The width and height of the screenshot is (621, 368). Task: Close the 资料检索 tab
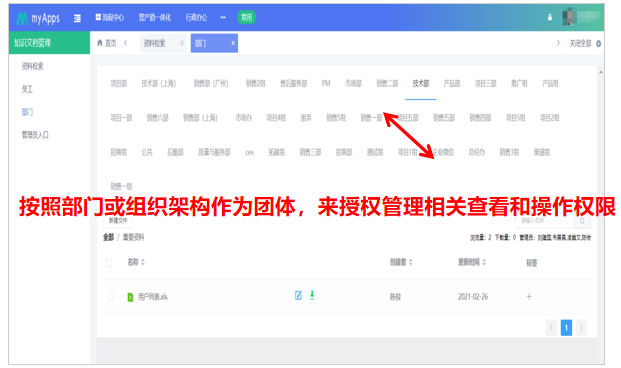182,43
